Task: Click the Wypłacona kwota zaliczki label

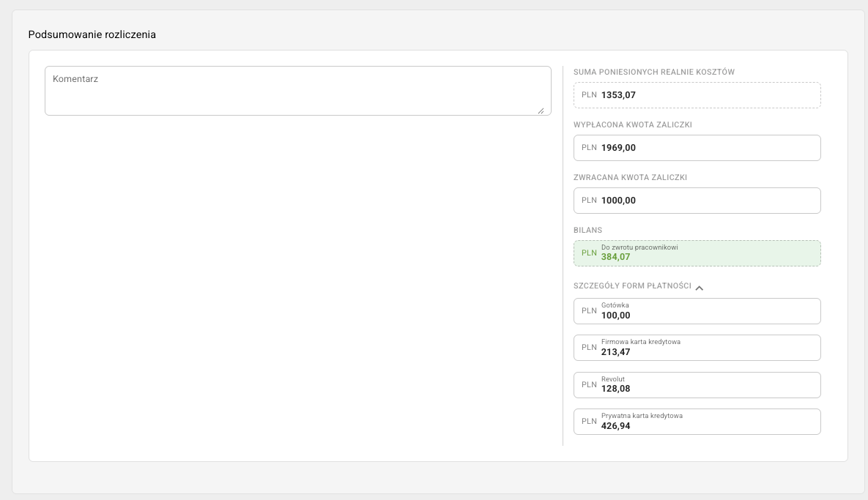Action: (633, 124)
